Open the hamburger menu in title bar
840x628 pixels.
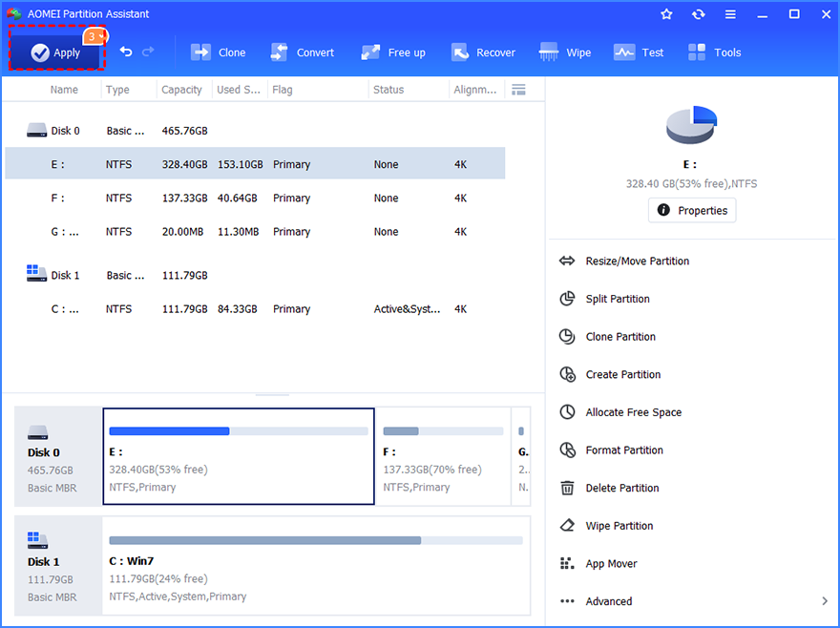point(730,14)
